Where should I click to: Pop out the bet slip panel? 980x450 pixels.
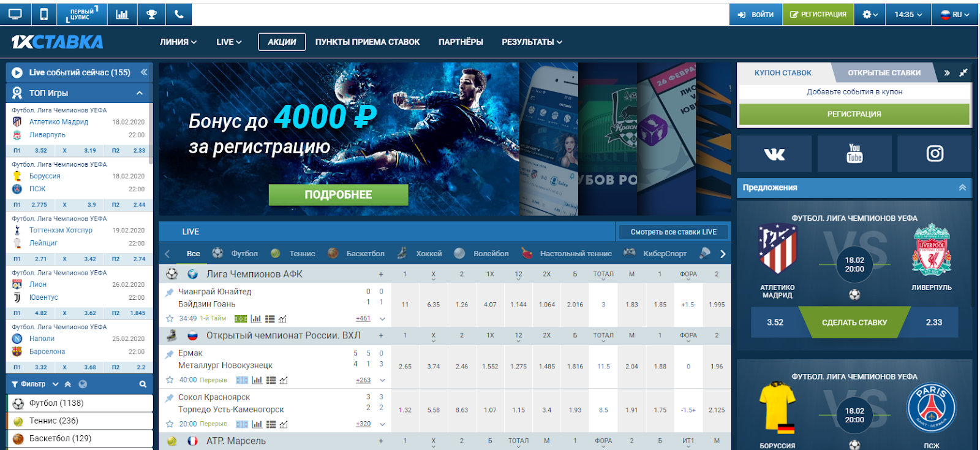click(963, 72)
